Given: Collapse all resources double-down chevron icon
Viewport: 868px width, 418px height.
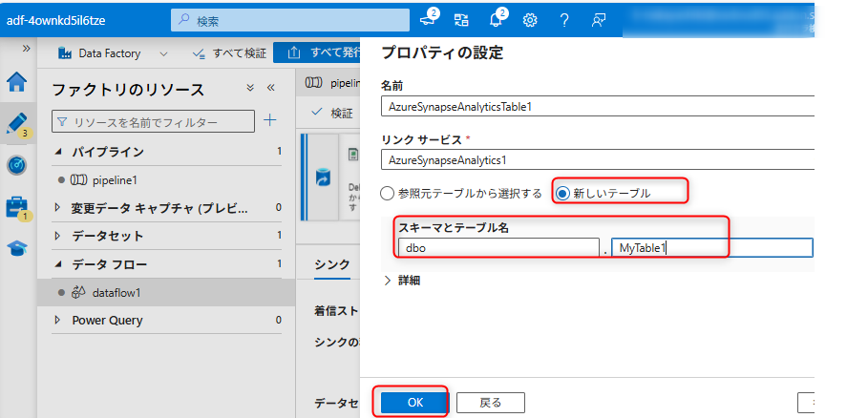Looking at the screenshot, I should click(249, 88).
